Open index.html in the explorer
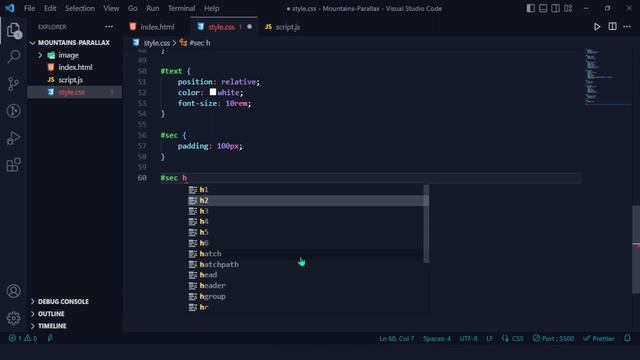The width and height of the screenshot is (640, 360). (x=74, y=67)
